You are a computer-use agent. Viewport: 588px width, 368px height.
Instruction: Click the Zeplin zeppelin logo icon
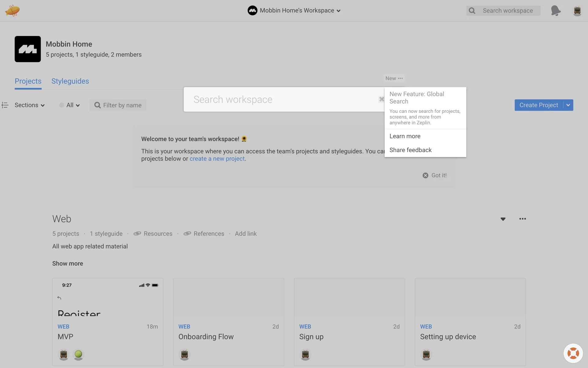12,10
